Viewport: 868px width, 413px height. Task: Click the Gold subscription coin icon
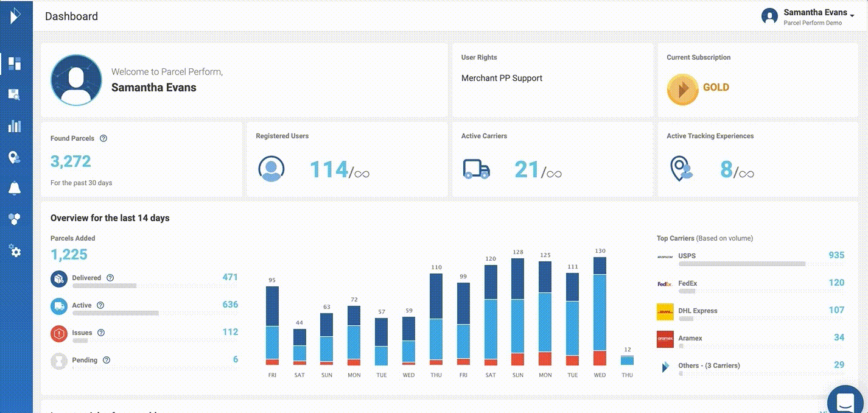coord(682,90)
